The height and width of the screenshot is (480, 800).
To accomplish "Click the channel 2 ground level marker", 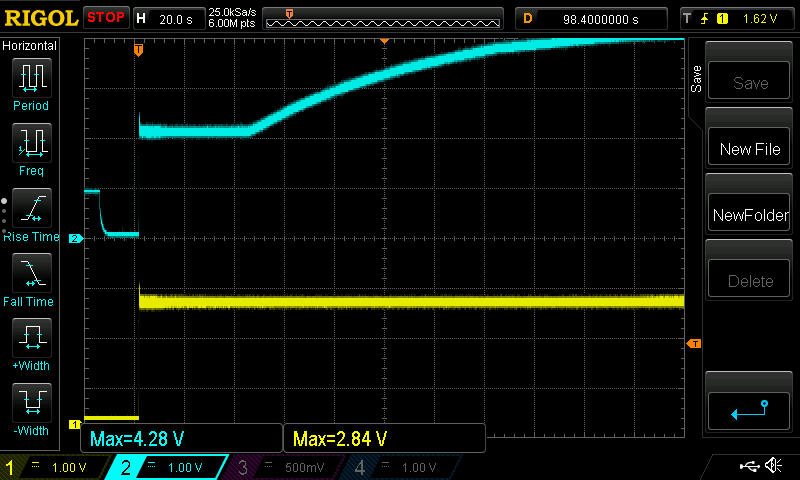I will 76,238.
